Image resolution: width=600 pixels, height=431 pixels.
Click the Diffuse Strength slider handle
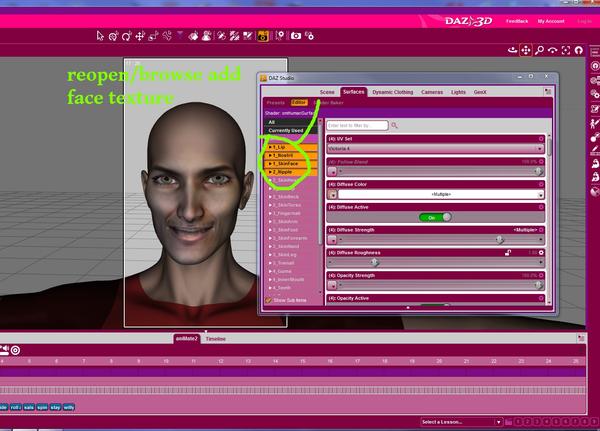[499, 240]
